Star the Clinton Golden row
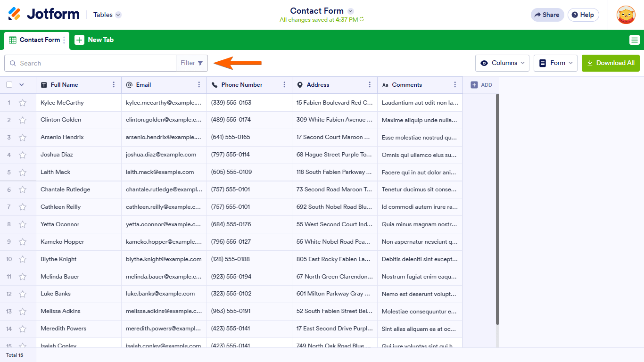This screenshot has height=362, width=644. point(23,120)
